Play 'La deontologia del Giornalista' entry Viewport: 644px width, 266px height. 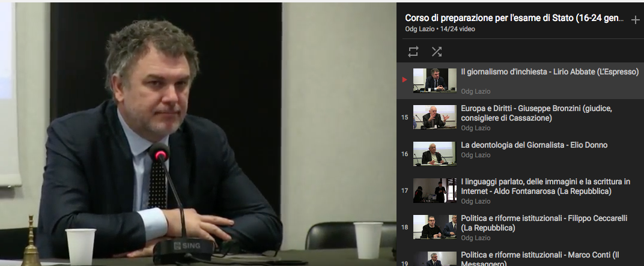coord(534,145)
